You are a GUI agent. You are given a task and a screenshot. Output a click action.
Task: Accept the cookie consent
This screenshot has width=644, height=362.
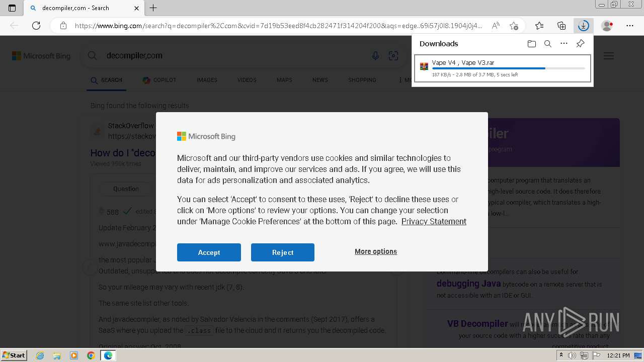209,252
